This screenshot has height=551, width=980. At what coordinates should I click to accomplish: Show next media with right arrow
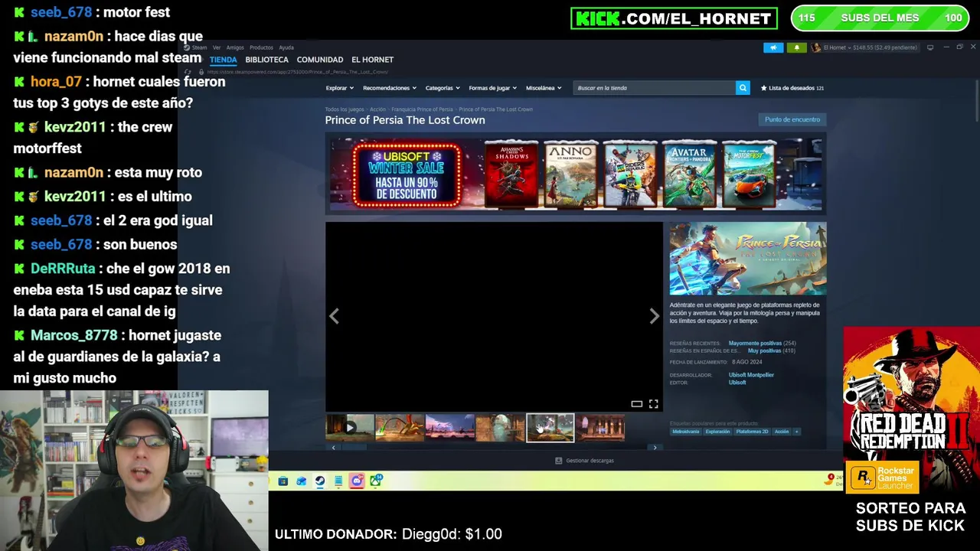[655, 316]
